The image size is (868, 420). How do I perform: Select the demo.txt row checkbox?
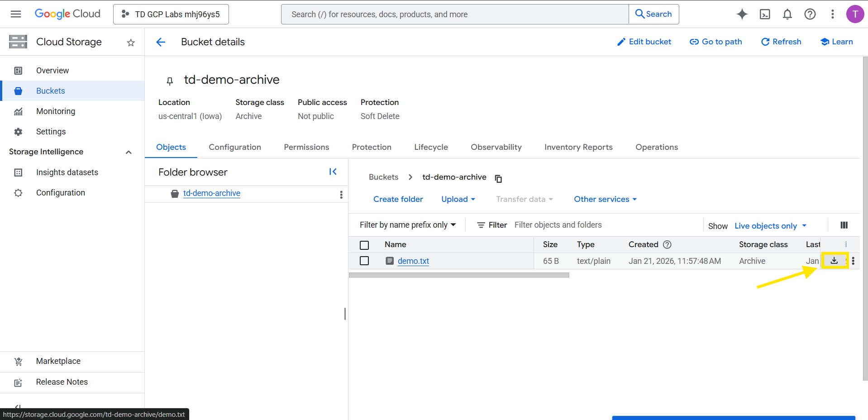[364, 261]
